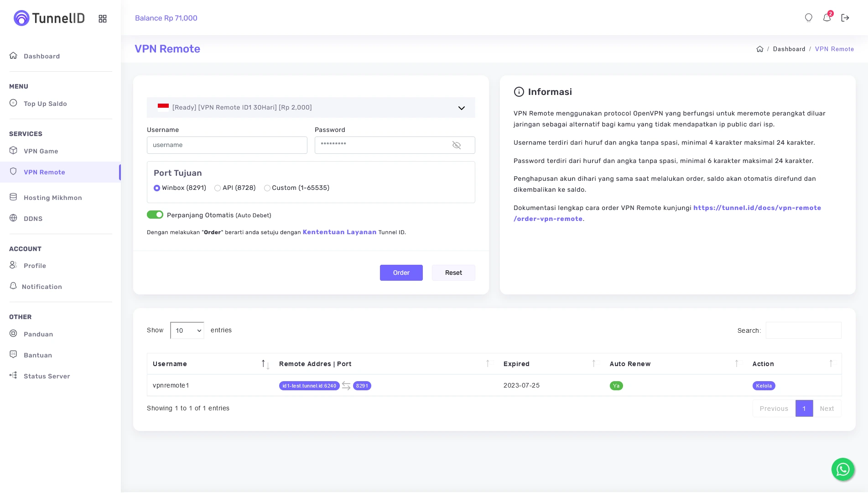
Task: Click the Top Up Saldo icon
Action: 13,103
